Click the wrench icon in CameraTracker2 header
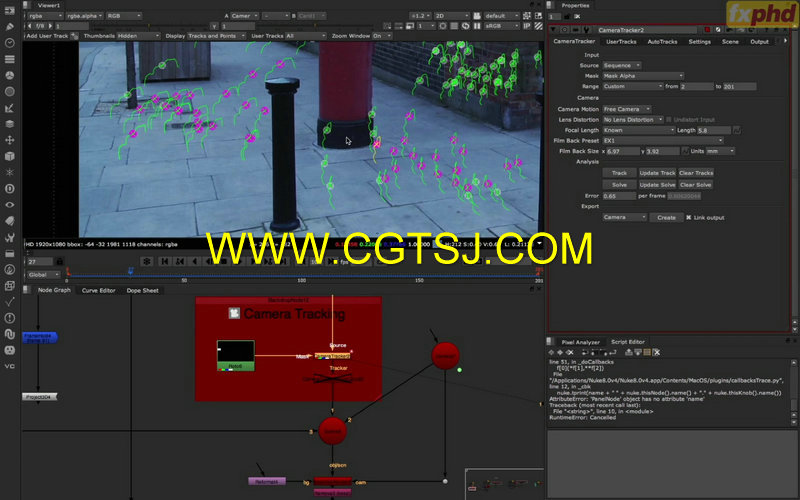Screen dimensions: 800x500 pyautogui.click(x=587, y=30)
